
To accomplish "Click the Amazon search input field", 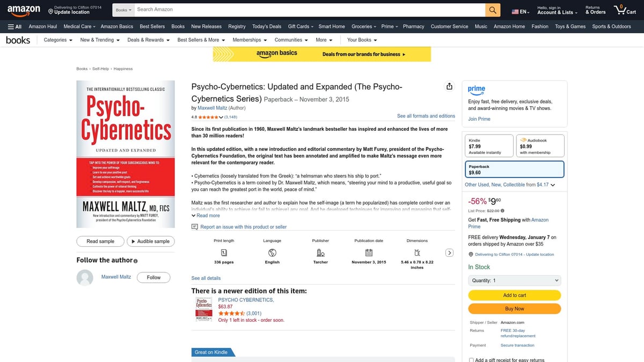I will (306, 9).
